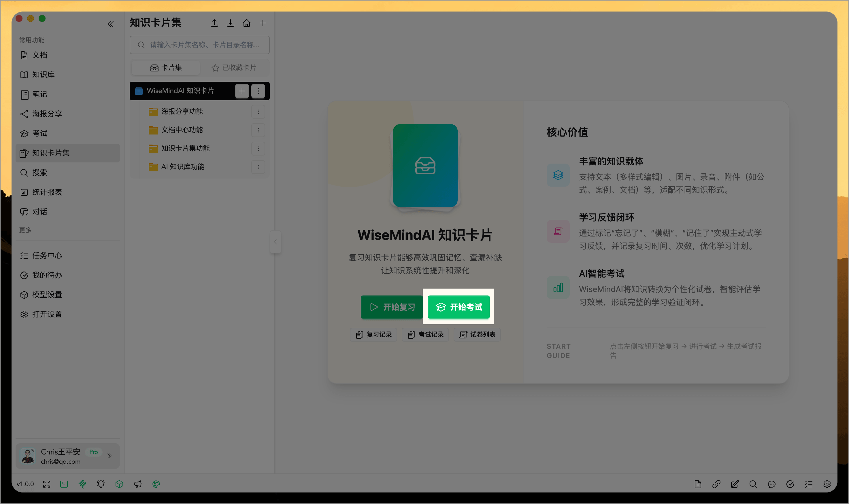Click the 开始复习 button

point(391,307)
